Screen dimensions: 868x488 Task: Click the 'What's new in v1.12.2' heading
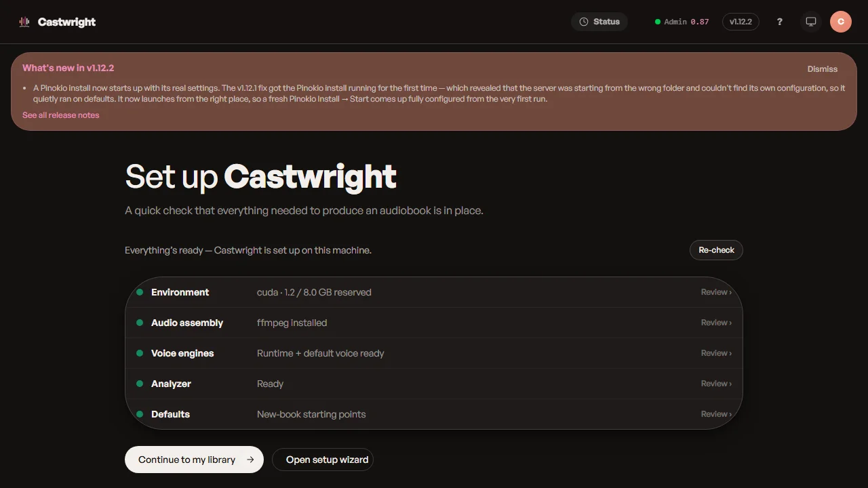click(x=68, y=68)
